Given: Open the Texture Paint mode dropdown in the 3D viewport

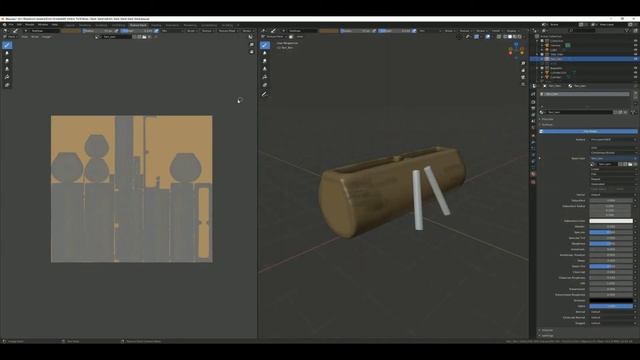Looking at the screenshot, I should (x=274, y=37).
